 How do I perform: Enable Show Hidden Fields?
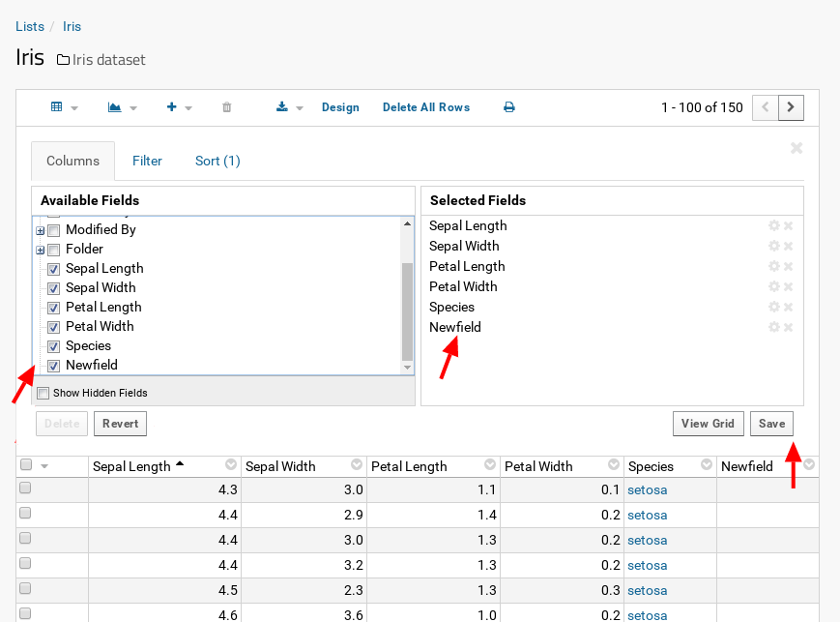coord(43,393)
